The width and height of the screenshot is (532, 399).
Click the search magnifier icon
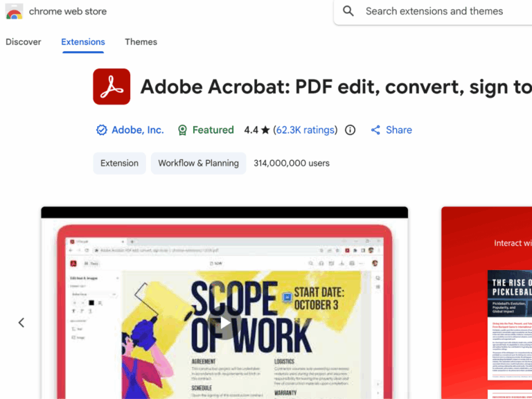tap(348, 11)
